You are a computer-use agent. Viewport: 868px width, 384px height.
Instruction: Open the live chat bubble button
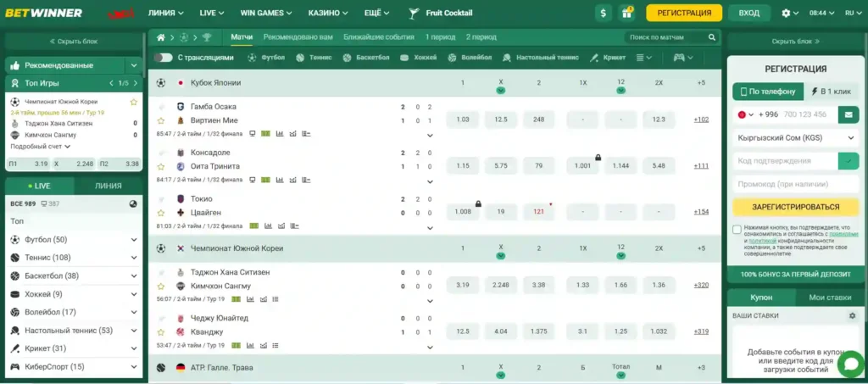851,365
